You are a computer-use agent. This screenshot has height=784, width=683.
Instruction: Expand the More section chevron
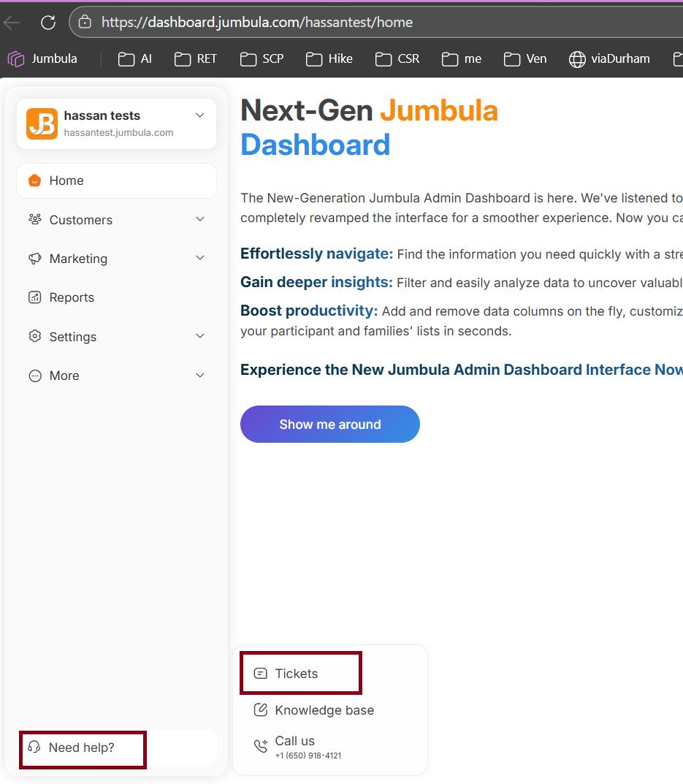coord(200,375)
